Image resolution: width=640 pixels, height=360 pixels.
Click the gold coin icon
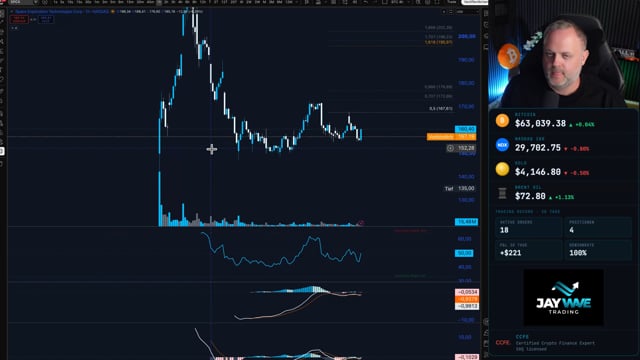pos(502,169)
